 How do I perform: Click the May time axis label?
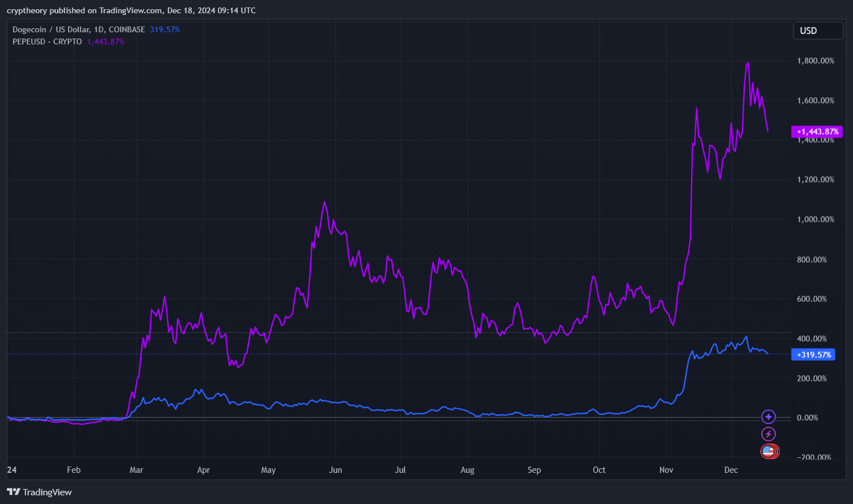(x=269, y=470)
